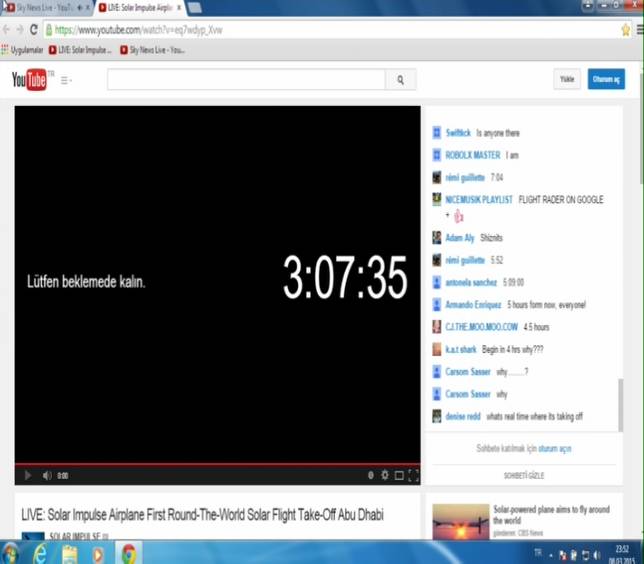Switch to Sky News Live tab

[x=48, y=8]
